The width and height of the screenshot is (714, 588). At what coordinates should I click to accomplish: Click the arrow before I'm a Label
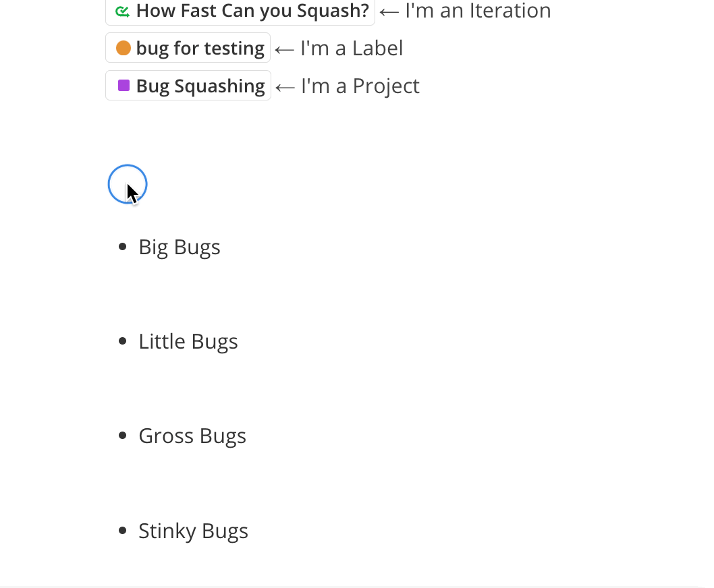[x=285, y=50]
